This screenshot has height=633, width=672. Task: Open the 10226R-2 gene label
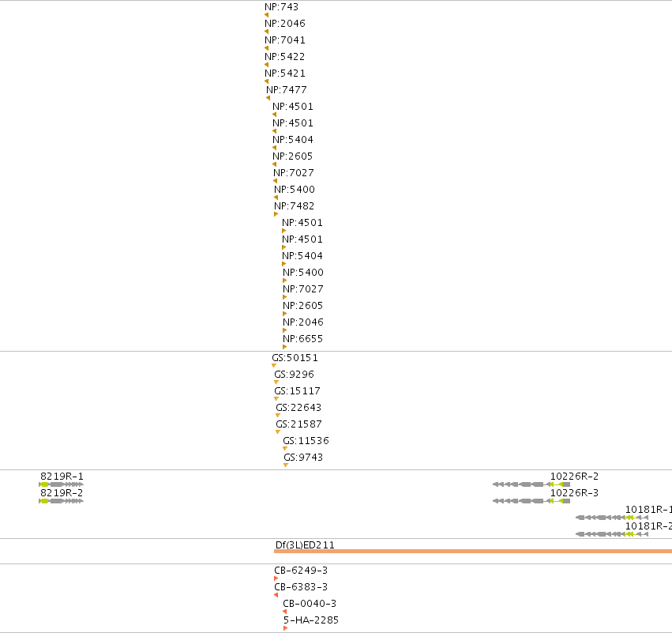[x=574, y=477]
